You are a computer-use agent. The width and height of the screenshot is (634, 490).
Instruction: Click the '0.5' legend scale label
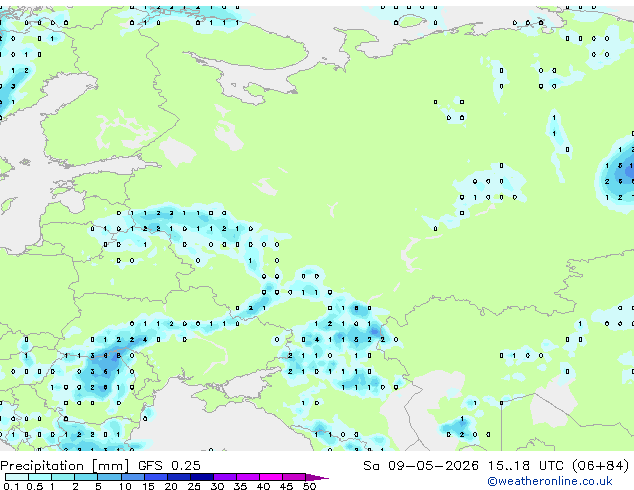[35, 486]
